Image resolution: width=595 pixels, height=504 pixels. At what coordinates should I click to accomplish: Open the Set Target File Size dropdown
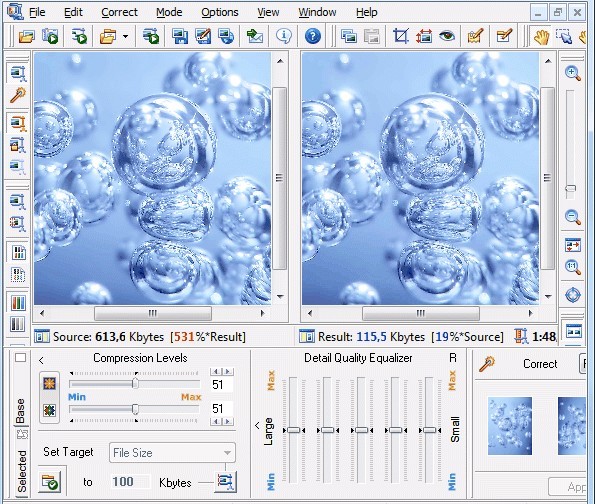172,452
